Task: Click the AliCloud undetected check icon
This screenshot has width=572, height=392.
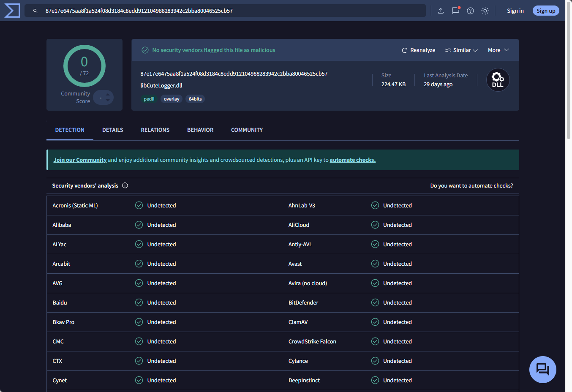Action: click(x=375, y=225)
